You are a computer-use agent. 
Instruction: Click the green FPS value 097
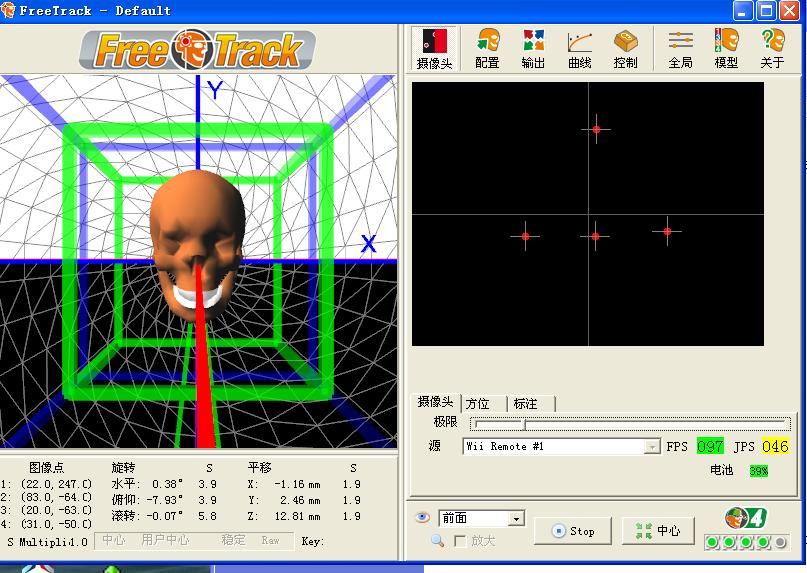point(710,446)
